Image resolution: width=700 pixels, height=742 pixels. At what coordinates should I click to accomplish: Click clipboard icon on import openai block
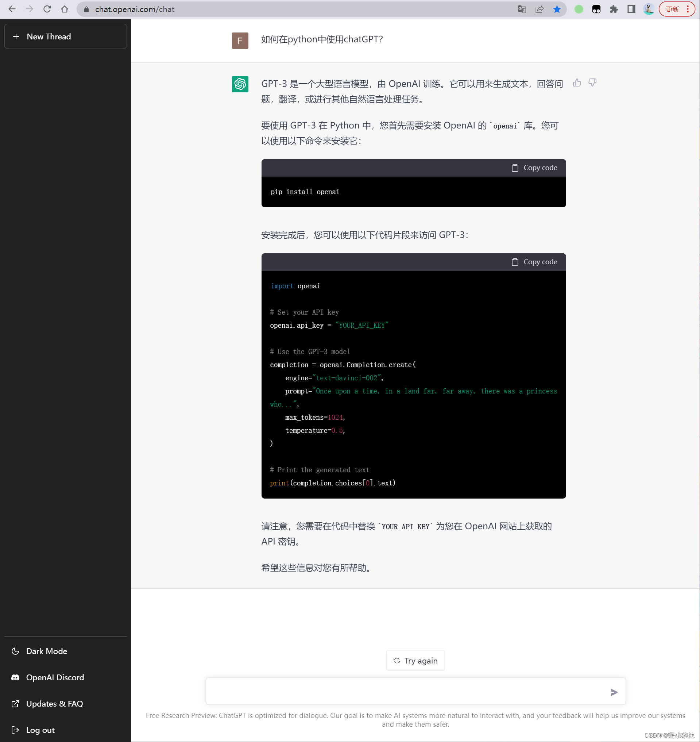point(515,262)
